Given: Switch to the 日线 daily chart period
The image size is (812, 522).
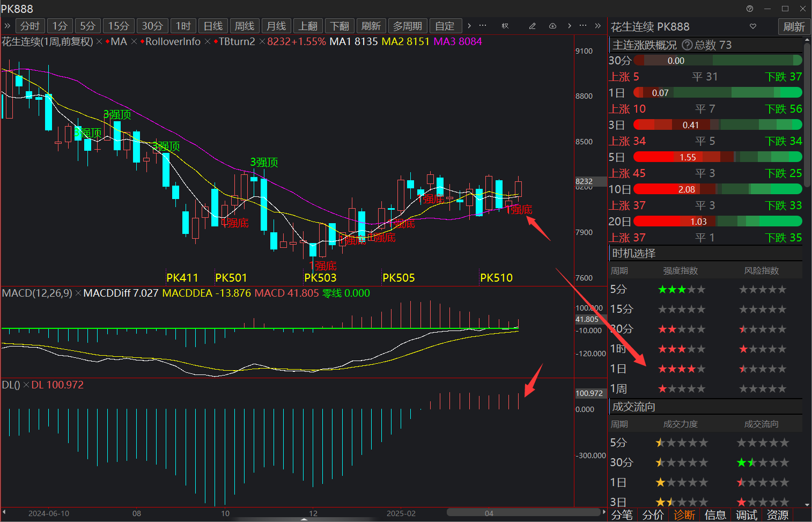Looking at the screenshot, I should 213,26.
